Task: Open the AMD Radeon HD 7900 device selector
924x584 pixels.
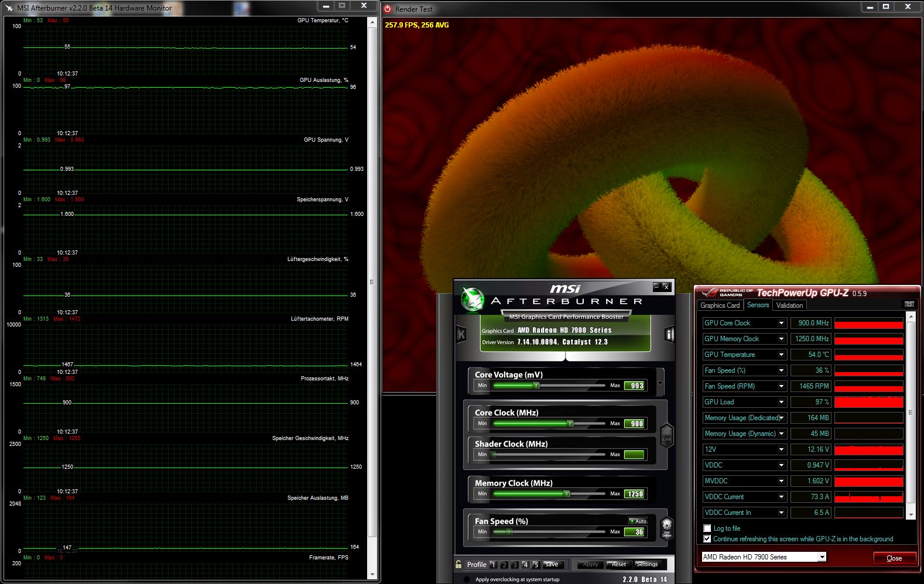Action: (x=764, y=557)
